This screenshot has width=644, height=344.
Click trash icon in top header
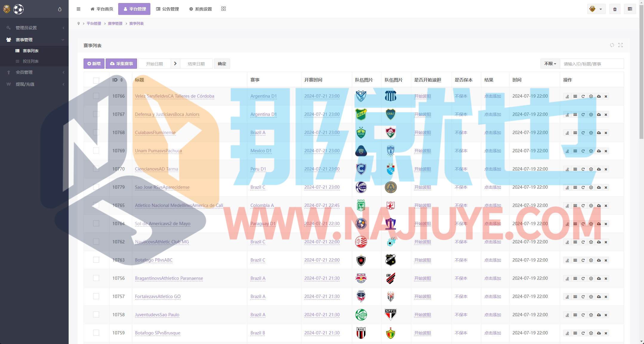pos(615,9)
